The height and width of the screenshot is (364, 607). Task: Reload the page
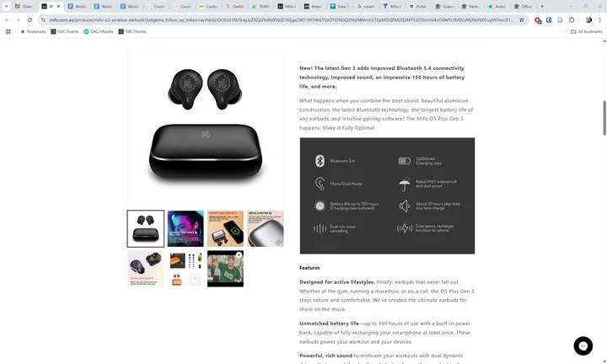pos(30,19)
